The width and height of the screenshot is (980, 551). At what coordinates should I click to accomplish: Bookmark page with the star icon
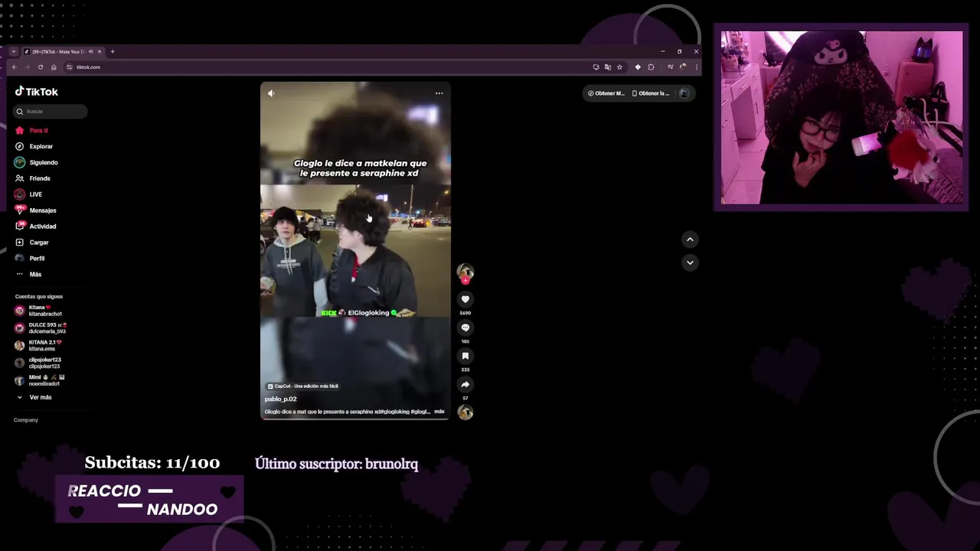point(619,67)
